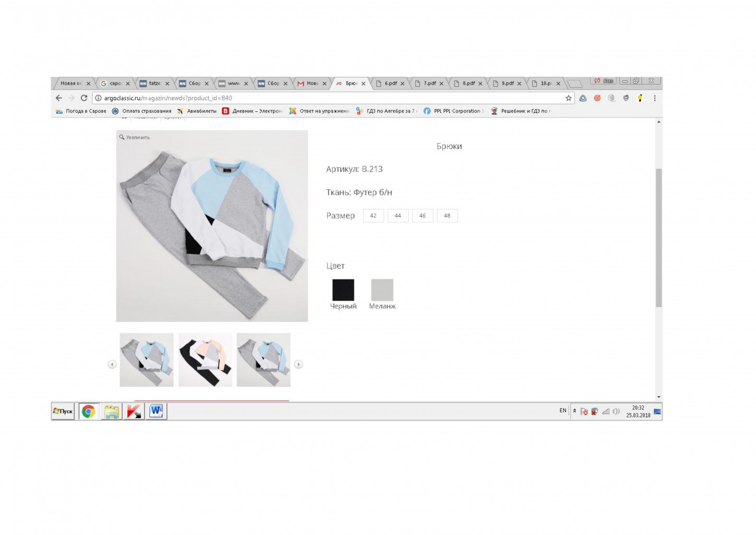Open Kaspersky from the taskbar
The image size is (756, 535).
pos(134,411)
